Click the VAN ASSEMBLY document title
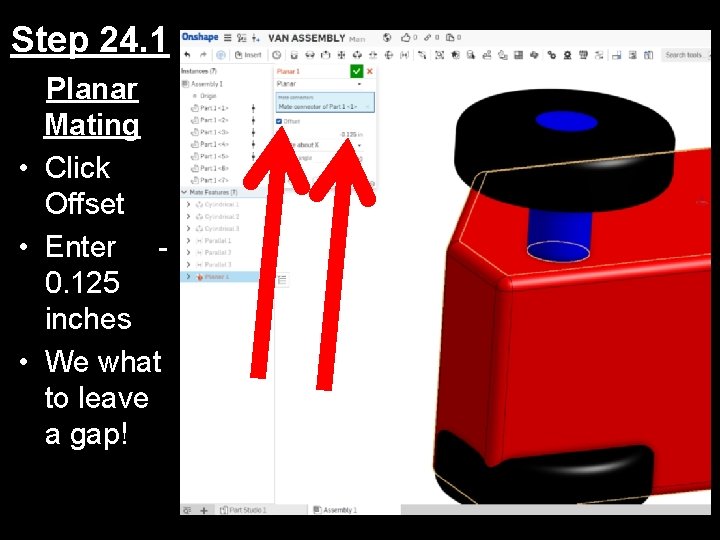This screenshot has height=540, width=720. 306,38
